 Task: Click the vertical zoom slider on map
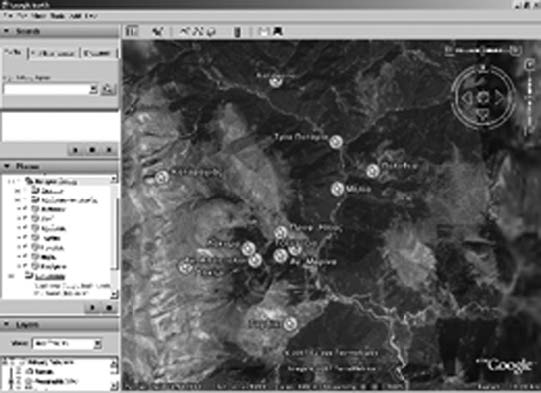point(529,100)
